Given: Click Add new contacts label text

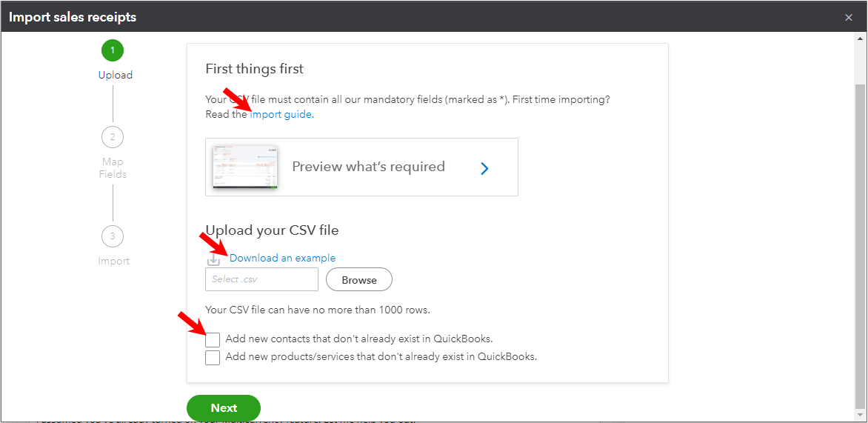Looking at the screenshot, I should pos(359,339).
